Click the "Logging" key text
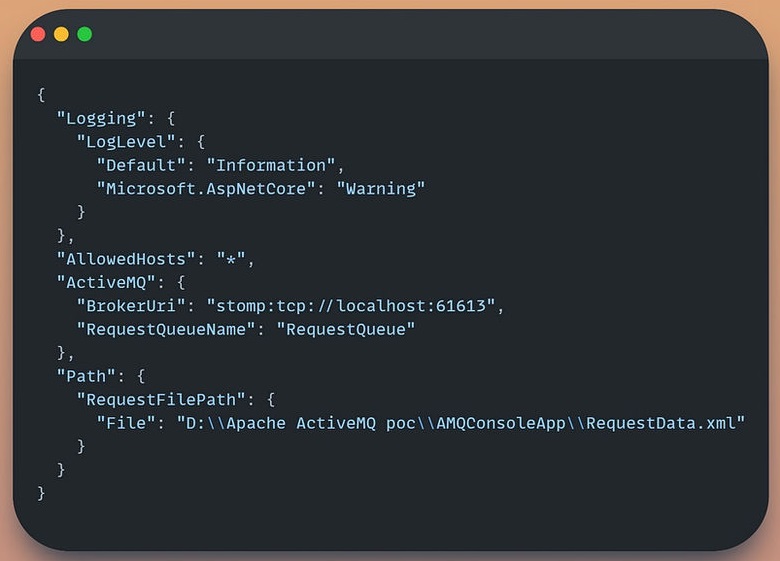This screenshot has width=780, height=561. pyautogui.click(x=100, y=118)
